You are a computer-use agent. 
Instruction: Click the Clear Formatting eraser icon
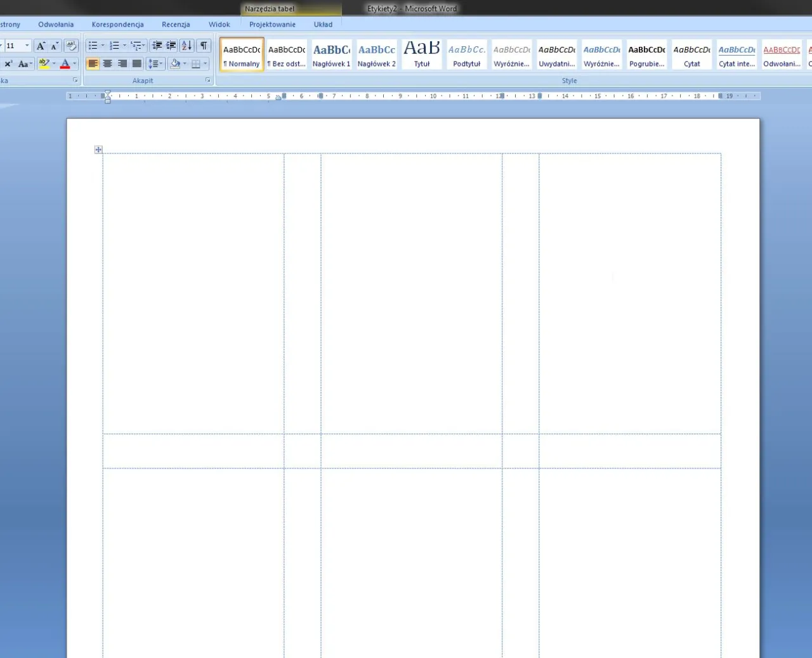[72, 46]
